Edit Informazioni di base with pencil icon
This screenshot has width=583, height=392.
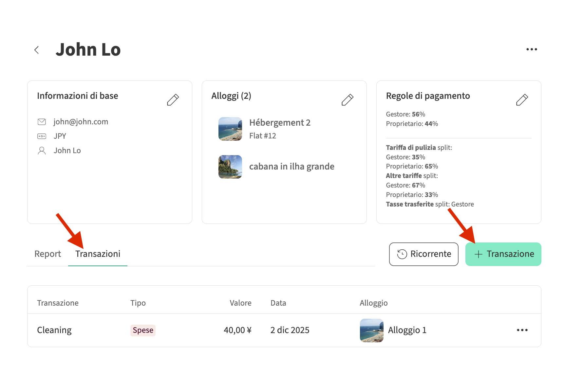point(173,100)
